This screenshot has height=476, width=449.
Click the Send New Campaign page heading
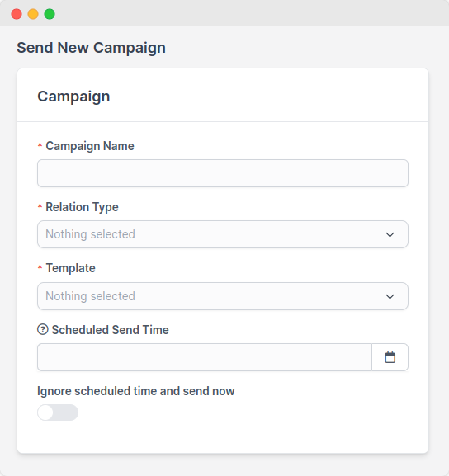tap(91, 48)
